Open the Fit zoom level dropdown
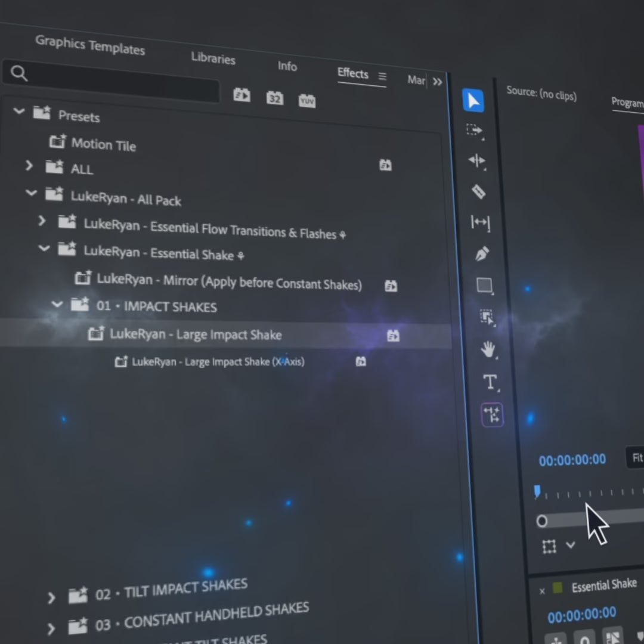 click(x=636, y=458)
